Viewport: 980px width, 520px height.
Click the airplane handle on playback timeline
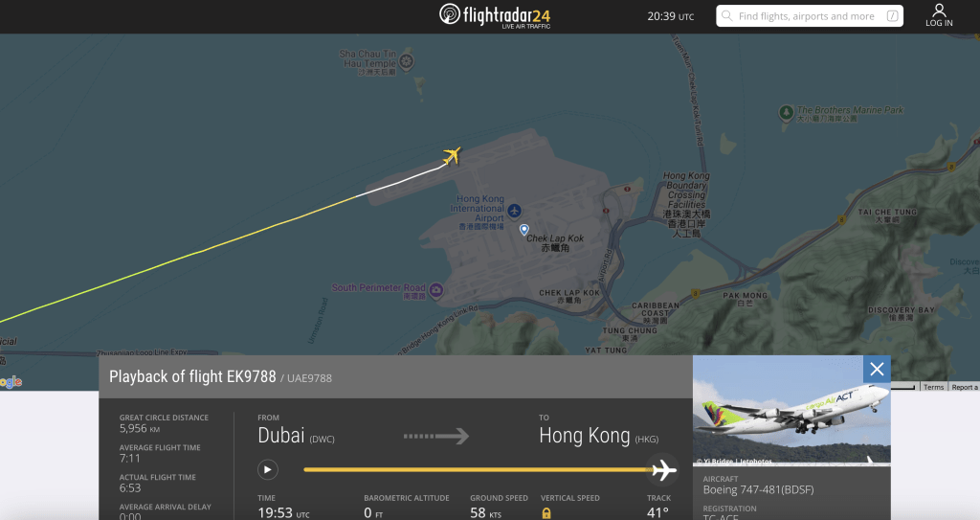[x=664, y=469]
